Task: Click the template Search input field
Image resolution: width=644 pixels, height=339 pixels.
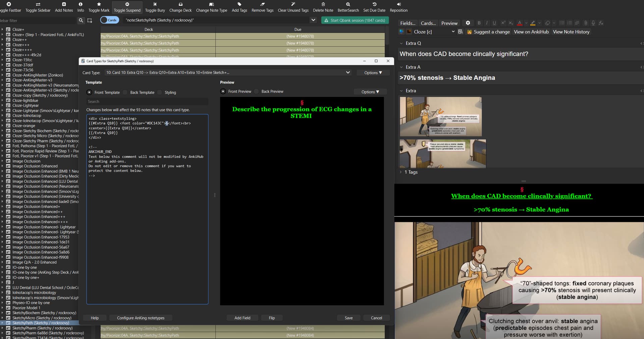Action: (147, 102)
